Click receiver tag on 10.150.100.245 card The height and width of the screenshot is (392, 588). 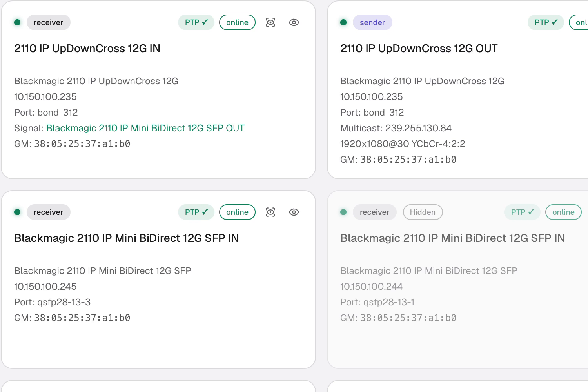pos(49,212)
